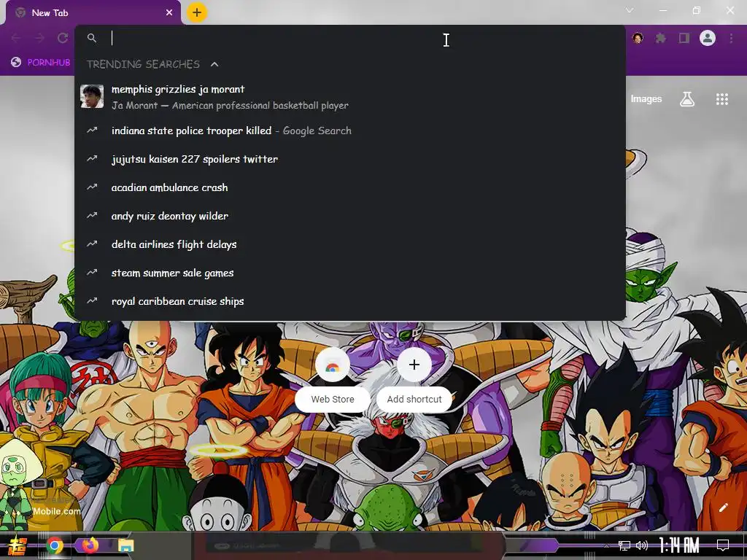The width and height of the screenshot is (747, 560).
Task: Go back using the back arrow
Action: pyautogui.click(x=16, y=38)
